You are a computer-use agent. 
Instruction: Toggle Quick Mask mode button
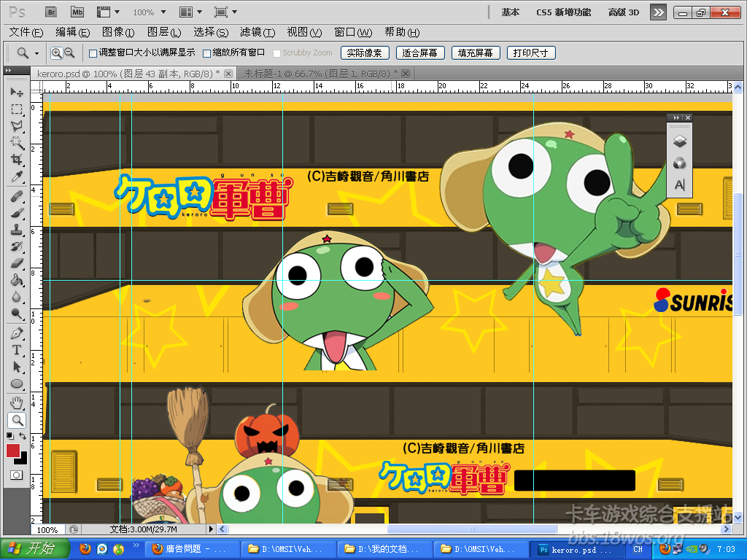[17, 475]
